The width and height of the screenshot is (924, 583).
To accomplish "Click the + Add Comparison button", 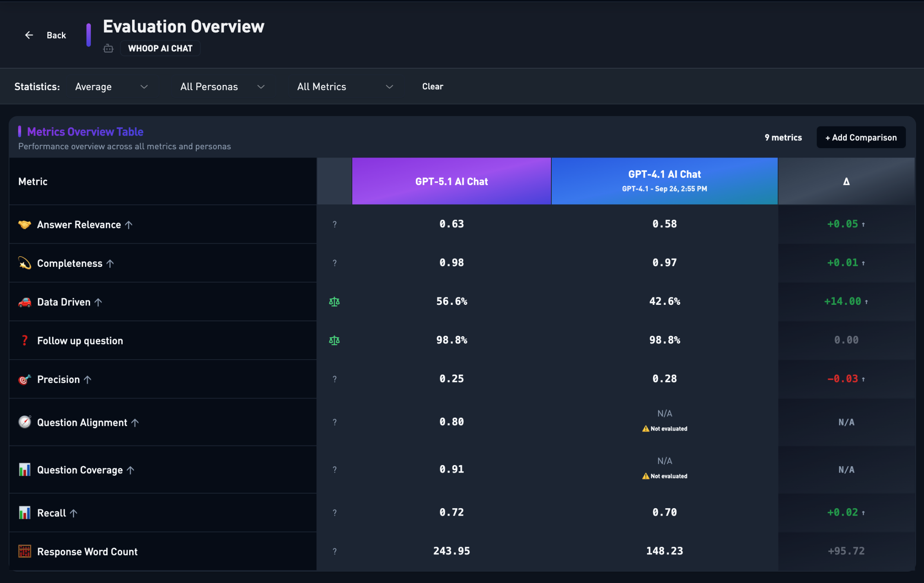I will pyautogui.click(x=861, y=138).
